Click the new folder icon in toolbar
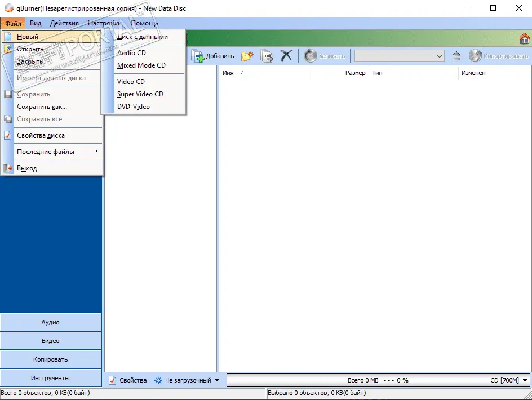 click(247, 56)
